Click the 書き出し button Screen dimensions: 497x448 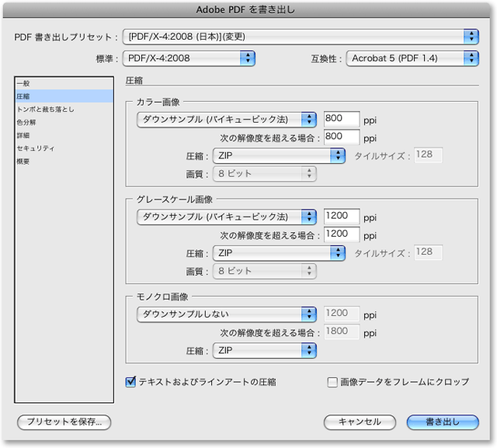[442, 422]
